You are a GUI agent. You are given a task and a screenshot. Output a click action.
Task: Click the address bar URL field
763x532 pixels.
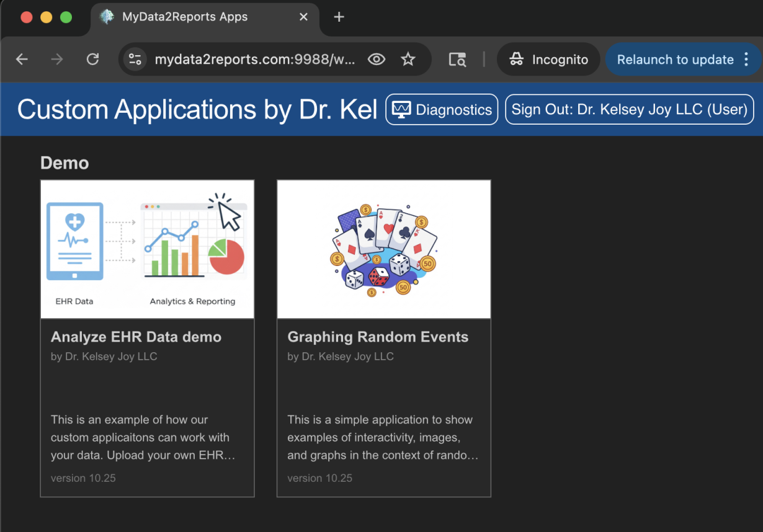[254, 60]
